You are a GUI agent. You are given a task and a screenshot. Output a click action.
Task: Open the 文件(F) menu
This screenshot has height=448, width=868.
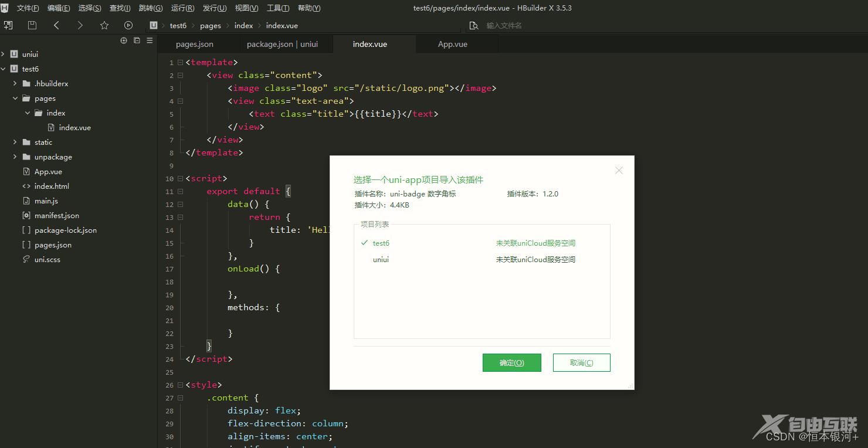pyautogui.click(x=28, y=8)
